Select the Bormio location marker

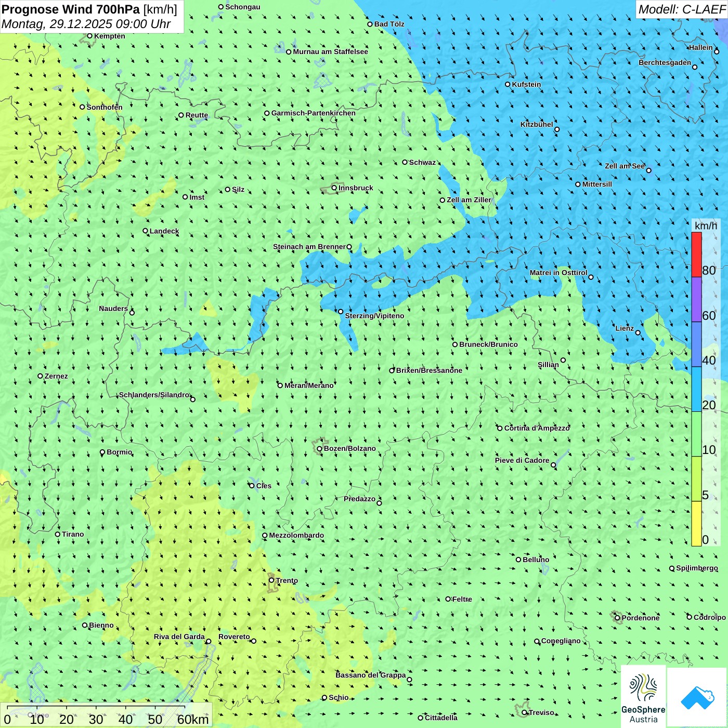(x=102, y=452)
